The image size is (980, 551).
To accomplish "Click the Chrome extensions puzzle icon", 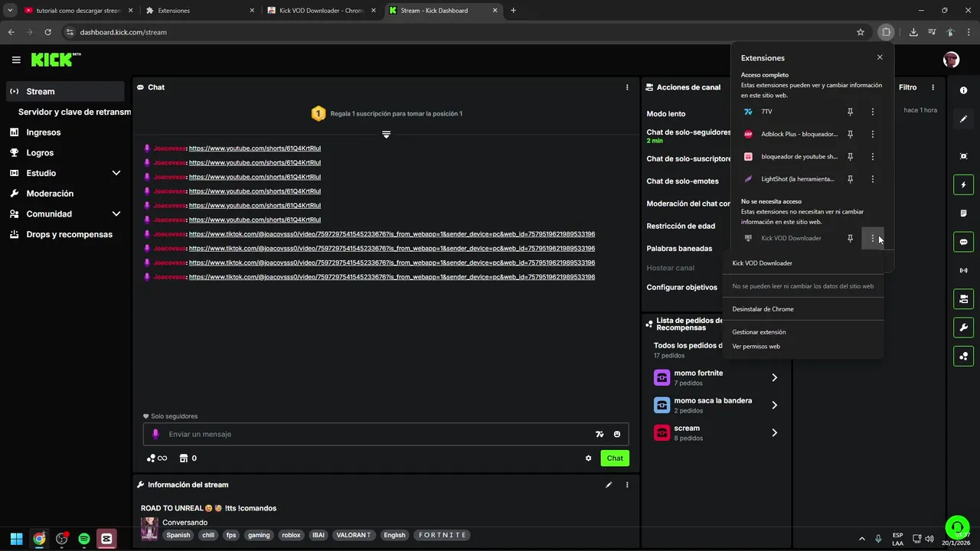I will tap(886, 32).
